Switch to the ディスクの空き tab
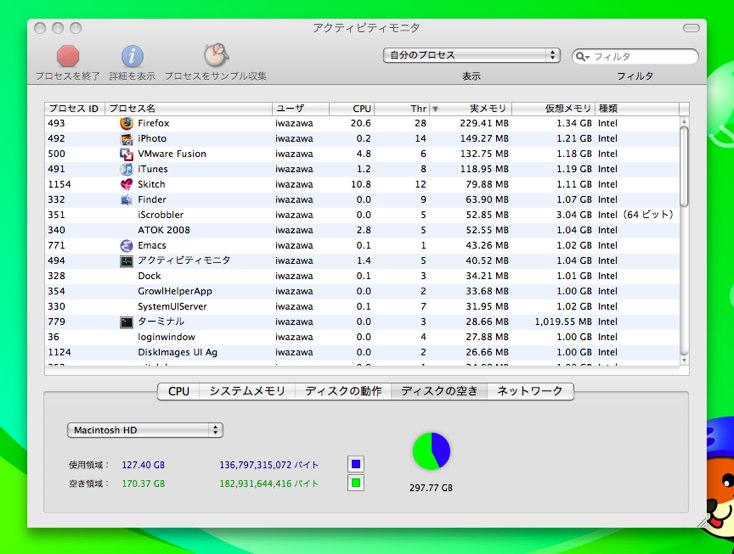Viewport: 734px width, 554px height. pyautogui.click(x=439, y=391)
